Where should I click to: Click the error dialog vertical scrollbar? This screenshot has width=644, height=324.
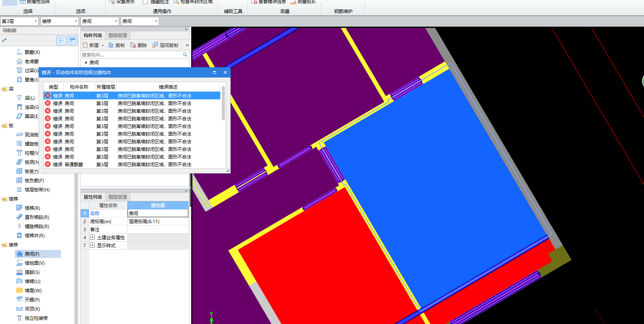coord(223,103)
